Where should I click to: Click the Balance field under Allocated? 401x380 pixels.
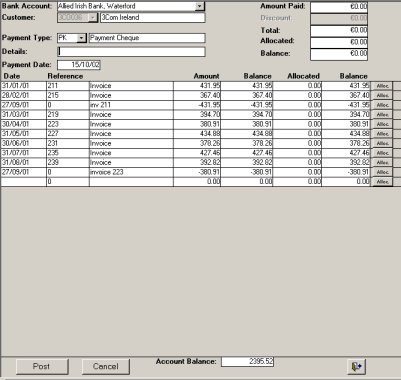tap(339, 54)
